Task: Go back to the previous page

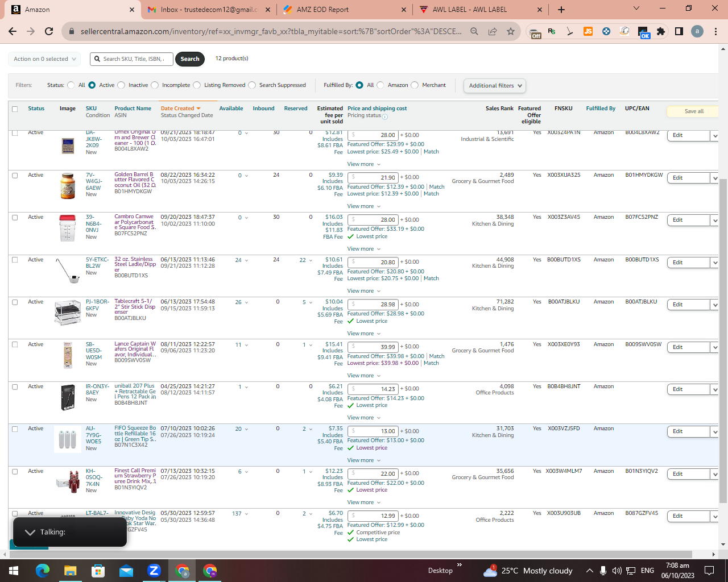Action: click(x=13, y=31)
